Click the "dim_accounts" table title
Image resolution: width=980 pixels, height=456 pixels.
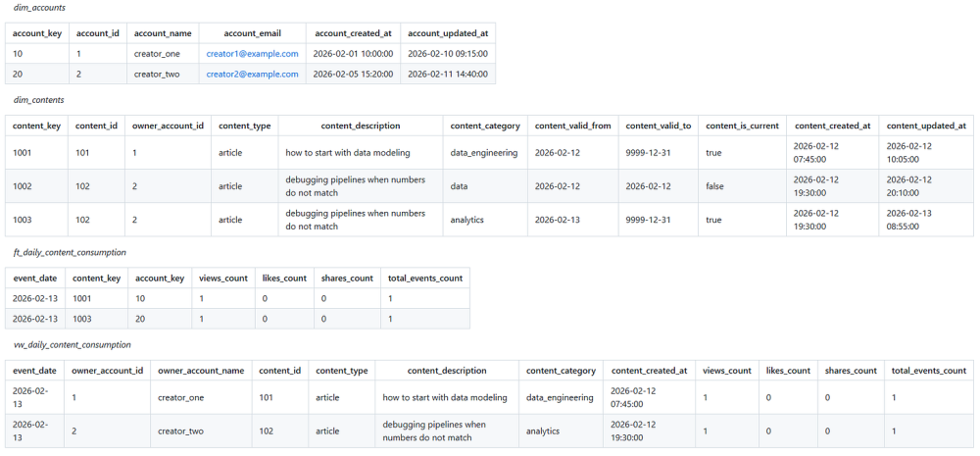click(39, 8)
